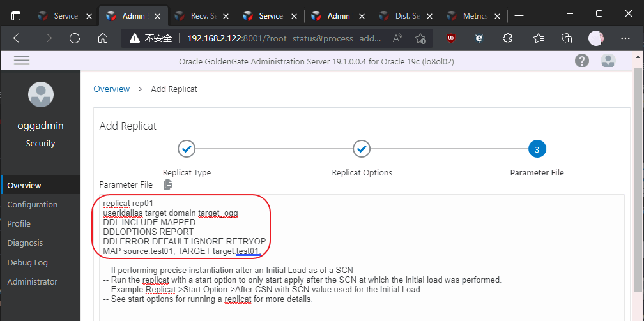The height and width of the screenshot is (321, 644).
Task: Open user account icon in header
Action: coord(608,61)
